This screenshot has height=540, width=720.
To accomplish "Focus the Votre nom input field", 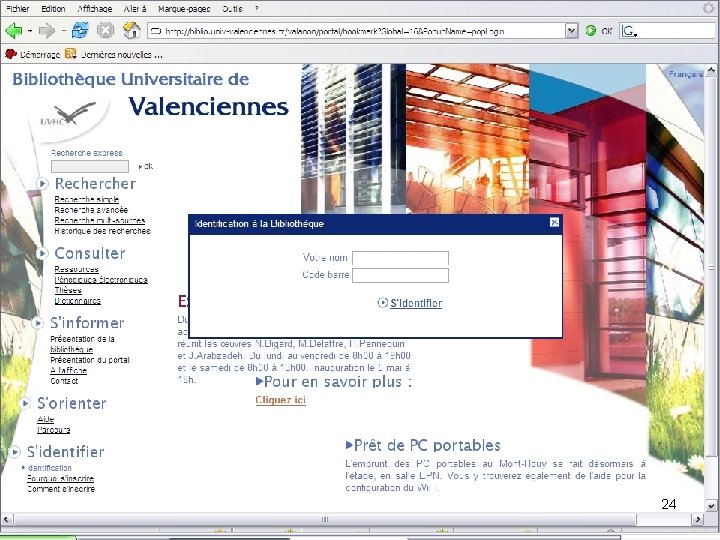I will coord(400,258).
